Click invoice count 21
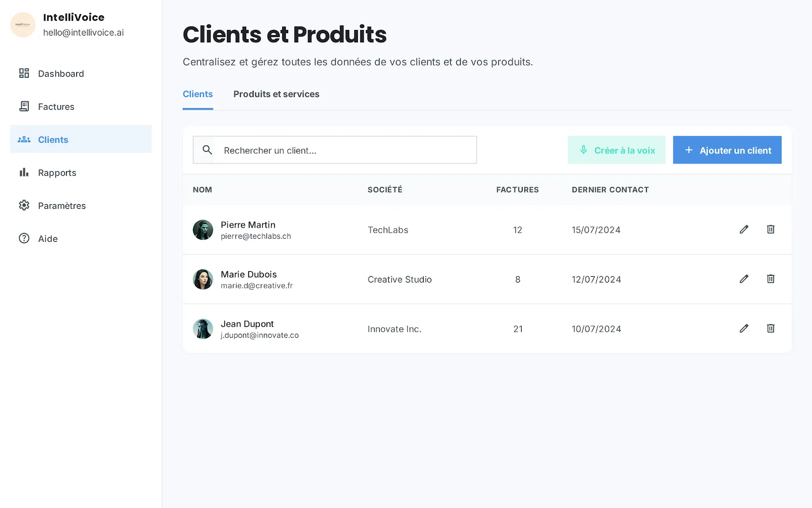Viewport: 812px width, 508px height. (x=518, y=329)
